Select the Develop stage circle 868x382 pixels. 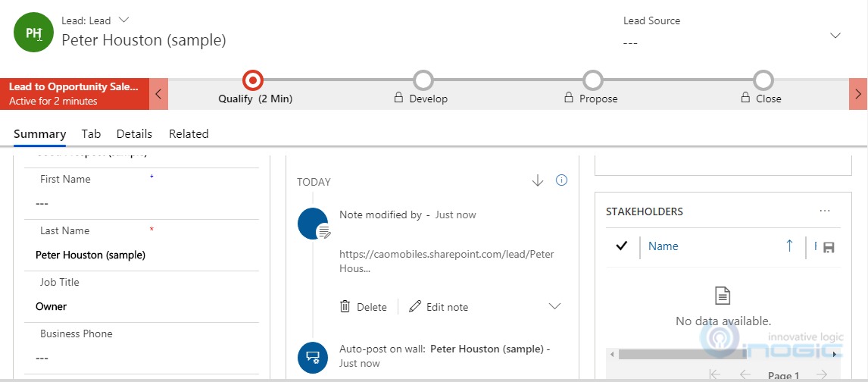423,80
